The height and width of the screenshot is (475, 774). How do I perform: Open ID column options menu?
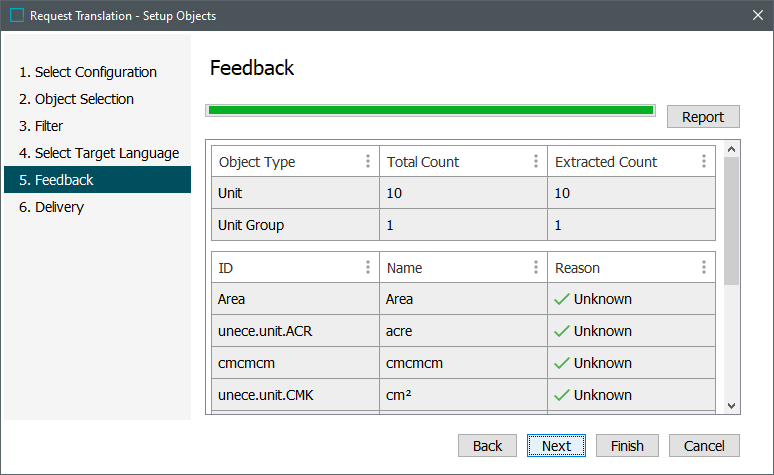(367, 268)
